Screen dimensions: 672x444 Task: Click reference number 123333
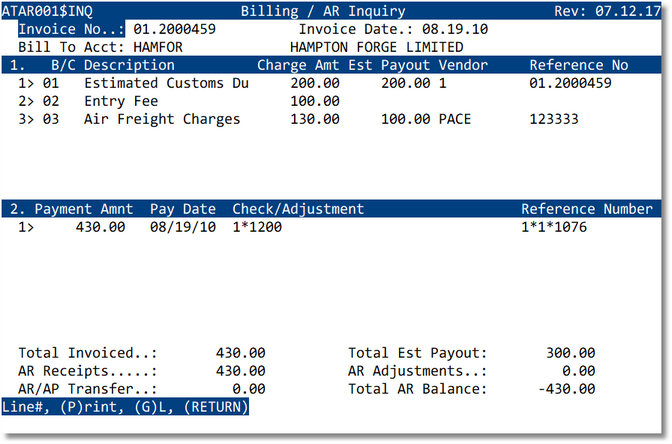click(x=554, y=119)
